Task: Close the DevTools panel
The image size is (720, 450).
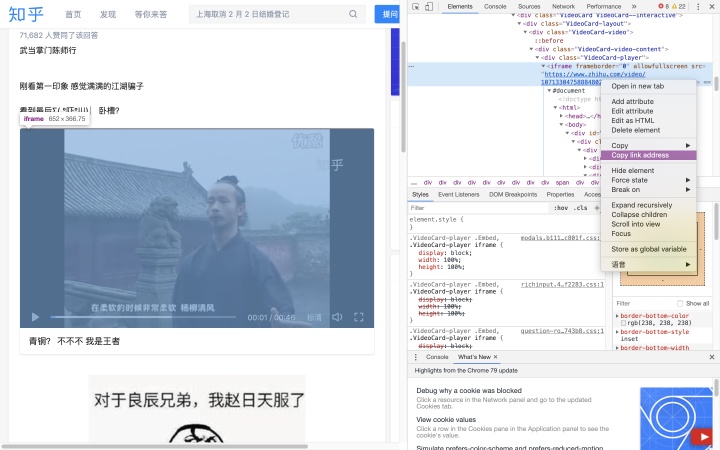Action: tap(712, 6)
